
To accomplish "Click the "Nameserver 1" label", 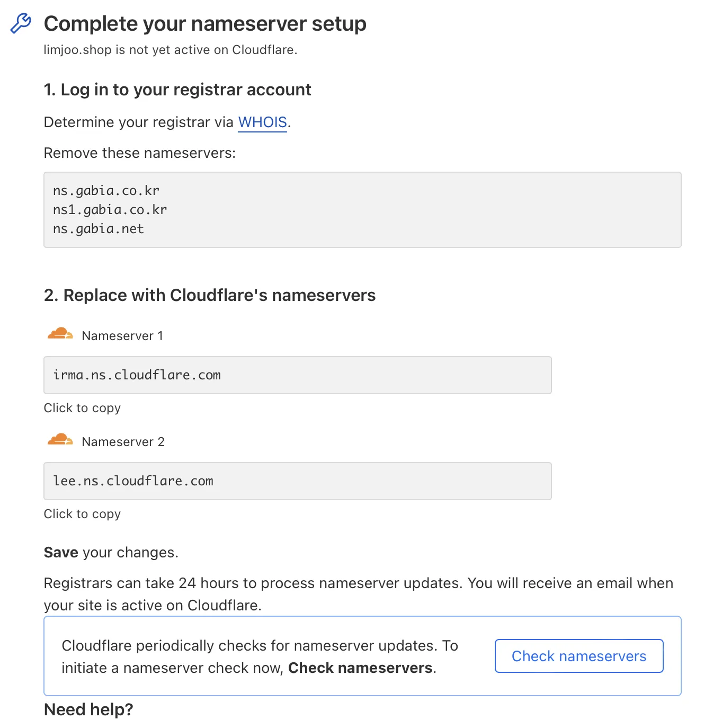I will click(x=122, y=335).
